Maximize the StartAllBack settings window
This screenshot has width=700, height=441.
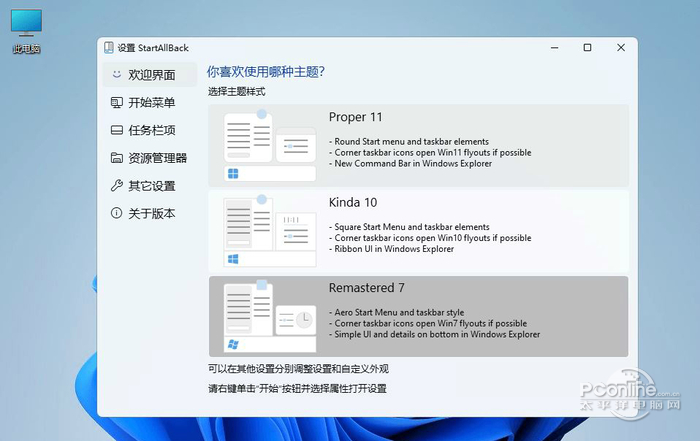(x=588, y=48)
